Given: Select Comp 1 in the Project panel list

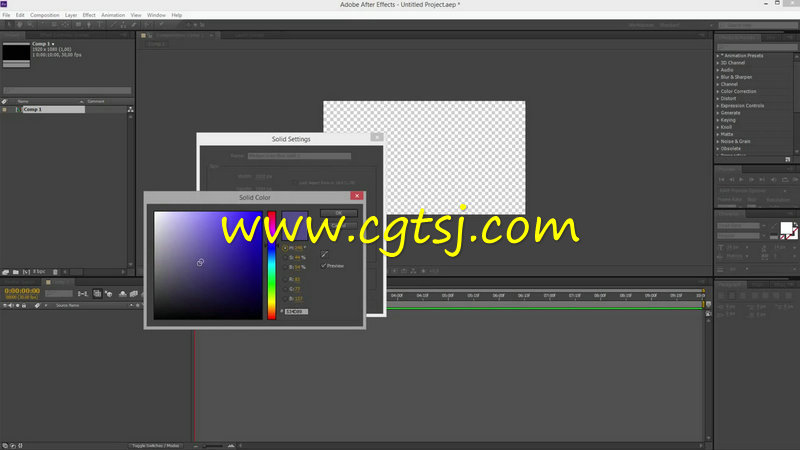Looking at the screenshot, I should (53, 110).
